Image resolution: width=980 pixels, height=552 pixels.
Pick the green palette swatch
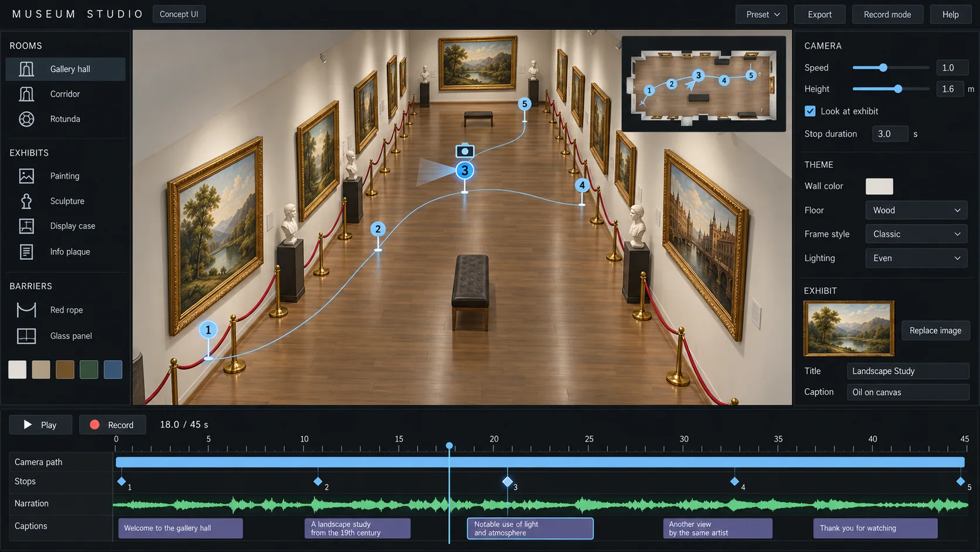coord(89,370)
